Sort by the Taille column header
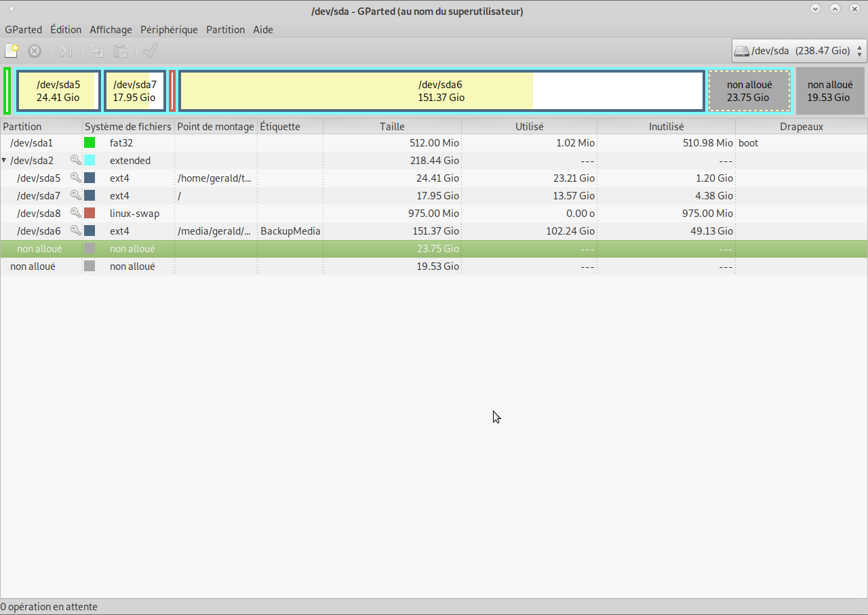The height and width of the screenshot is (615, 868). pos(392,127)
